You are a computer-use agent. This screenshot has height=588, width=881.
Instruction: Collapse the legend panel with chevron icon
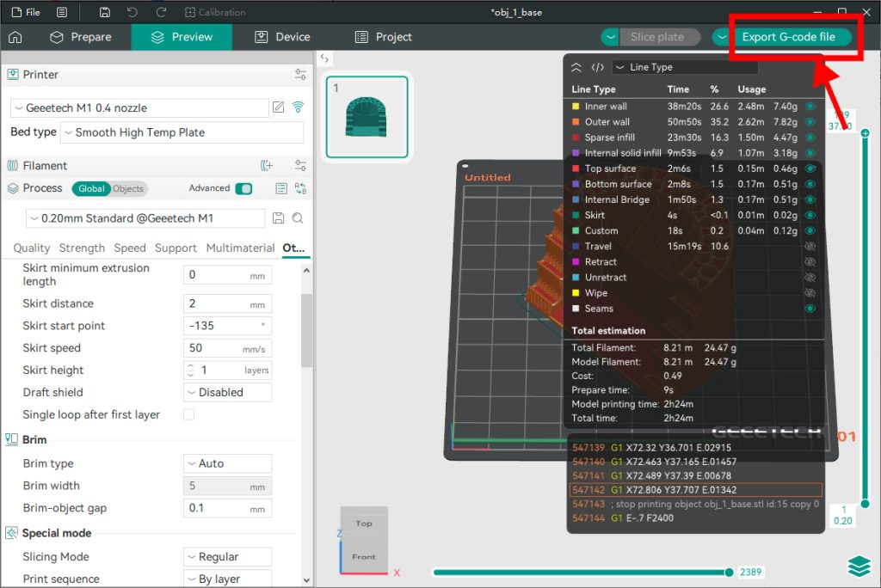tap(576, 67)
